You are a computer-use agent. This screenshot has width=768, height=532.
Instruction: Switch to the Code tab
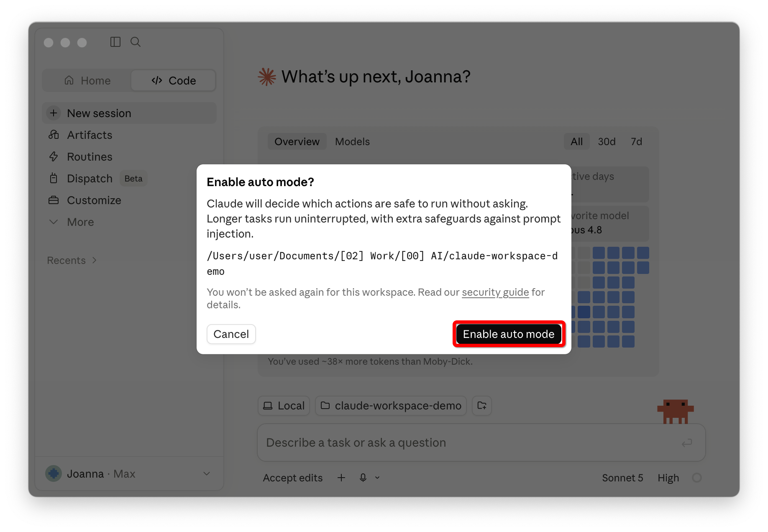click(174, 80)
